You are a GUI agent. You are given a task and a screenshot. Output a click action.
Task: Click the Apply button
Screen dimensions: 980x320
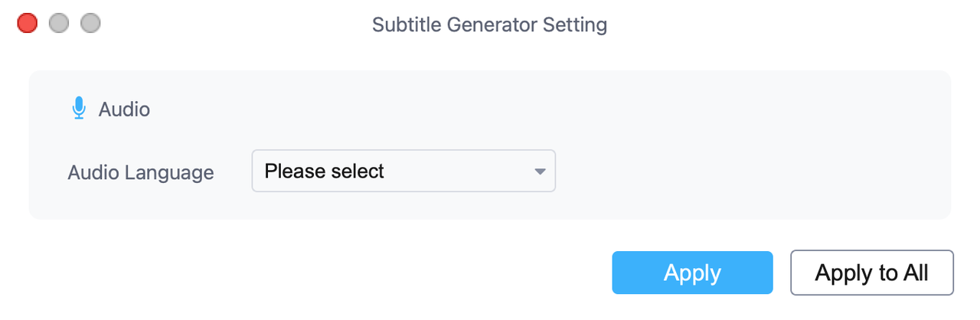point(692,273)
